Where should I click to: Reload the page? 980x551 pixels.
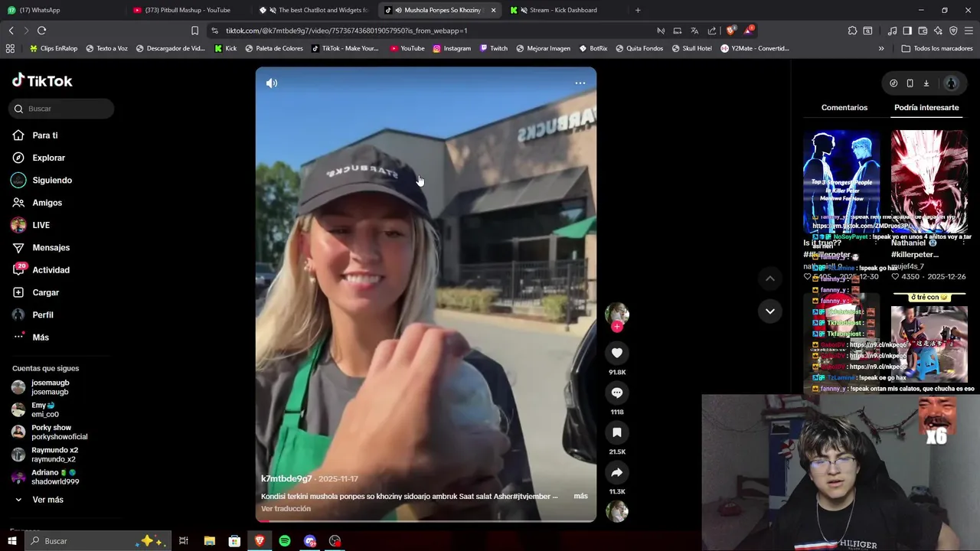(x=41, y=31)
